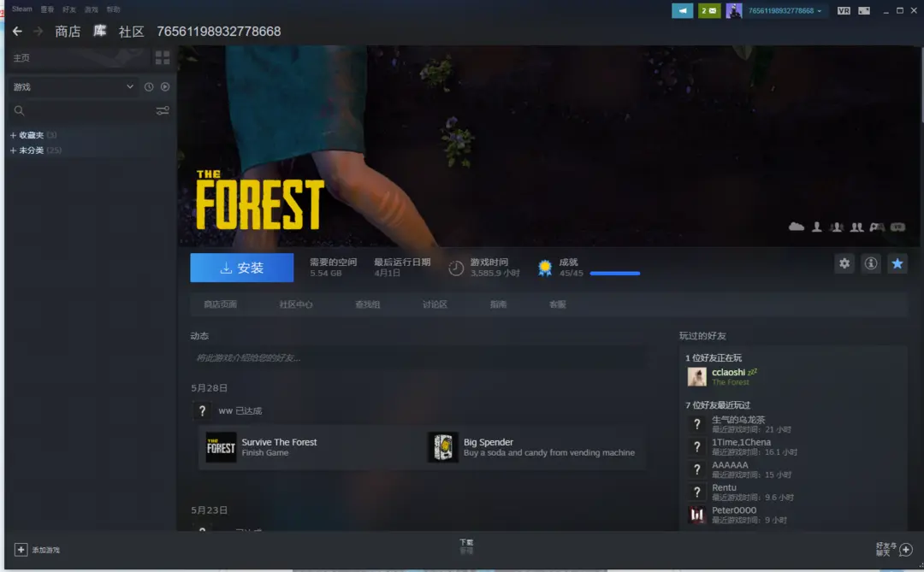
Task: Open the profile tab 76561198932778668
Action: pos(219,32)
